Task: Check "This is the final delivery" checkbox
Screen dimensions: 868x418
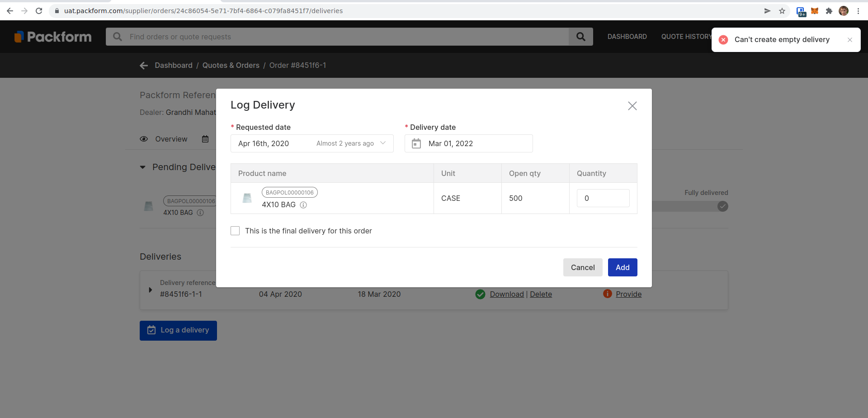Action: coord(235,231)
